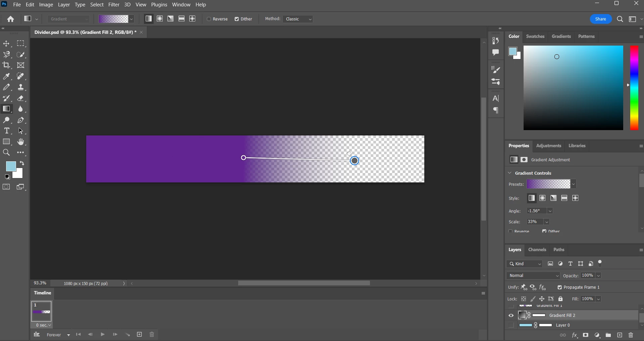Select the Rectangle shape tool
The height and width of the screenshot is (341, 644).
[6, 142]
